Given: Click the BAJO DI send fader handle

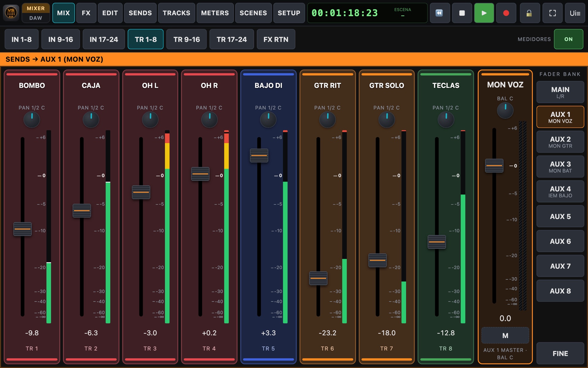Looking at the screenshot, I should pos(259,155).
